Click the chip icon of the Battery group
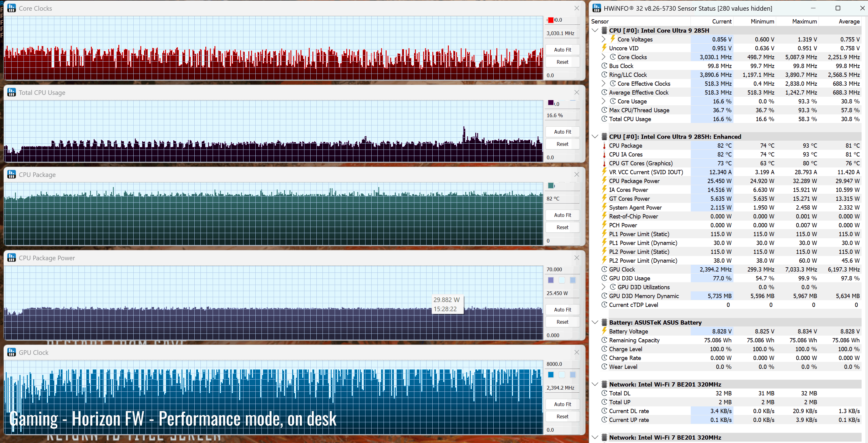The width and height of the screenshot is (868, 443). click(604, 322)
